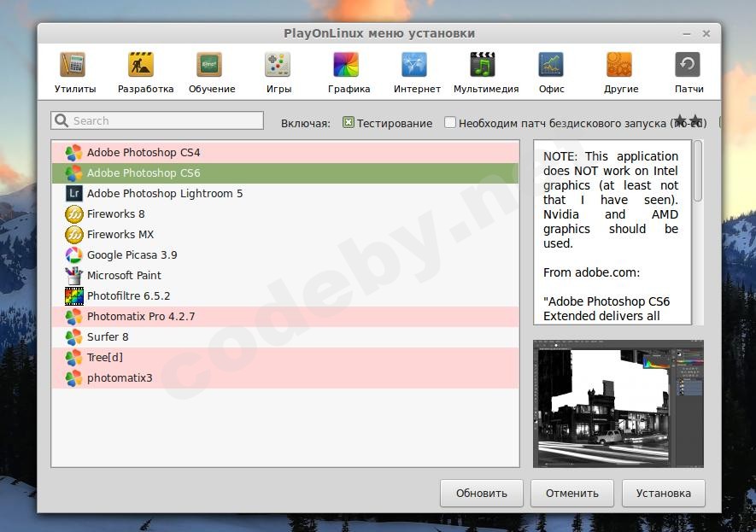Open the Разработка category
Screen dimensions: 756x532
144,73
